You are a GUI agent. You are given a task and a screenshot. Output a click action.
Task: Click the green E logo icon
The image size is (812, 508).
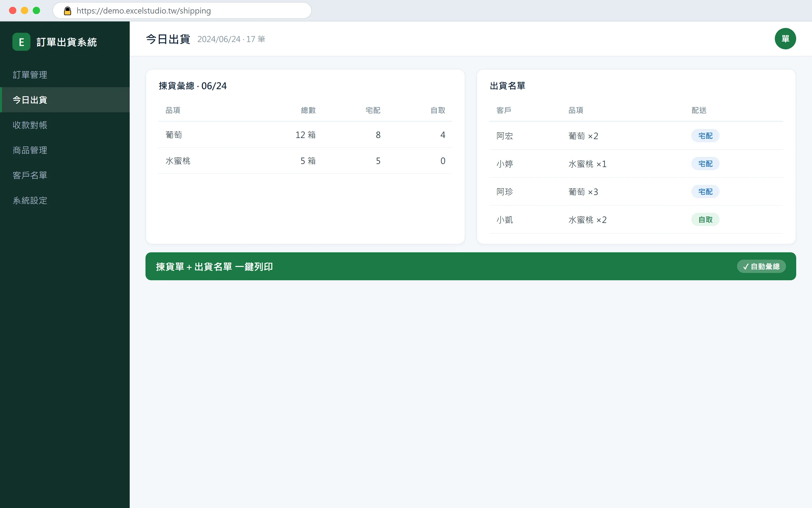pyautogui.click(x=21, y=42)
